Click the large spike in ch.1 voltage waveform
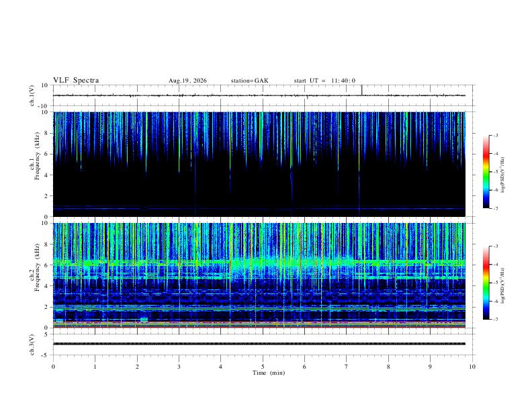 pos(362,90)
